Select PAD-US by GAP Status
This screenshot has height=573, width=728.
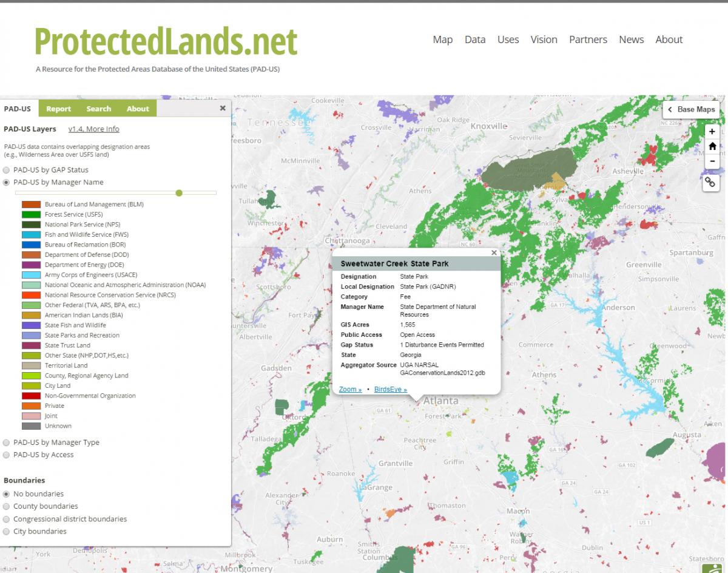7,170
